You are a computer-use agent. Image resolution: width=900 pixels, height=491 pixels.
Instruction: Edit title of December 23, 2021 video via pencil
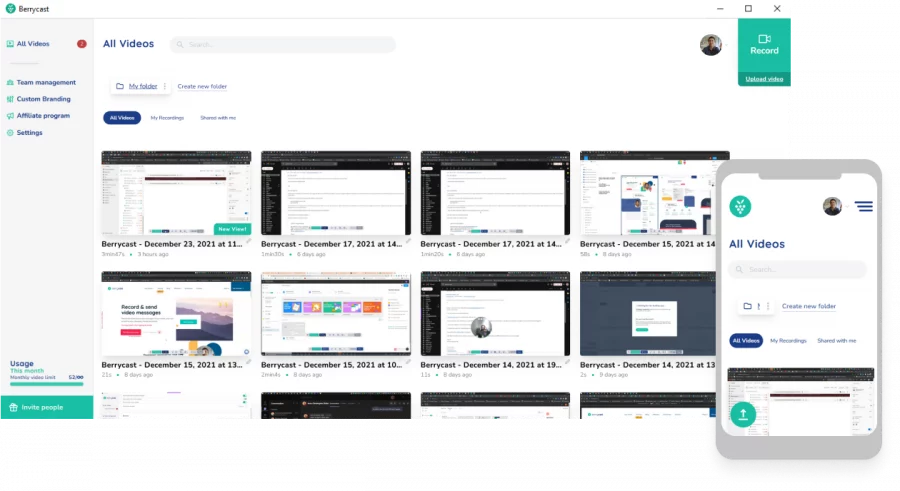(249, 242)
